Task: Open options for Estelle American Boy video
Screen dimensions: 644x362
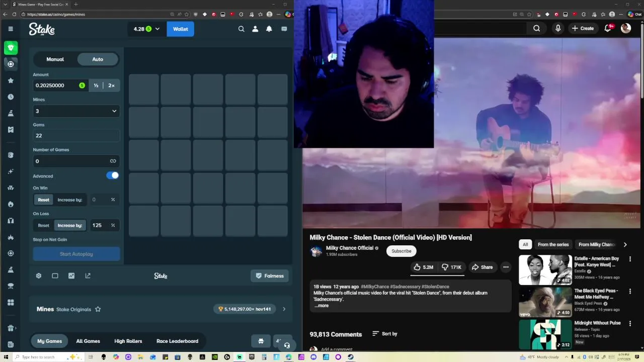Action: [630, 259]
